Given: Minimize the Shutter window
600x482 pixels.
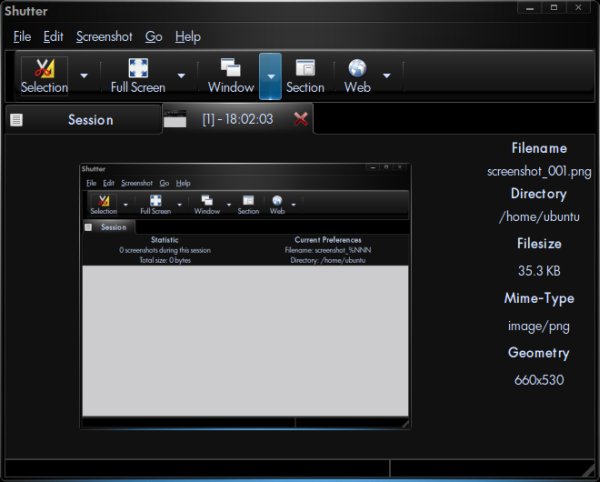Looking at the screenshot, I should pos(531,8).
